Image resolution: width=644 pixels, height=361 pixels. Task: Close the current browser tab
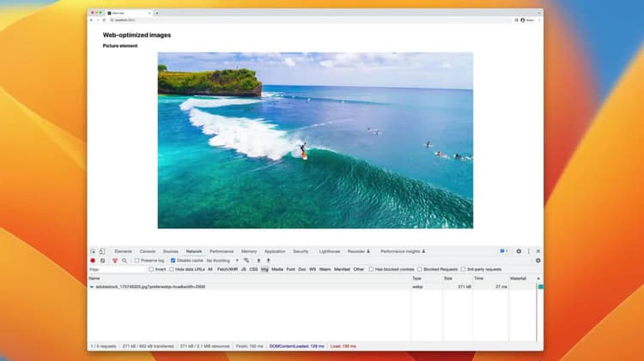[149, 13]
